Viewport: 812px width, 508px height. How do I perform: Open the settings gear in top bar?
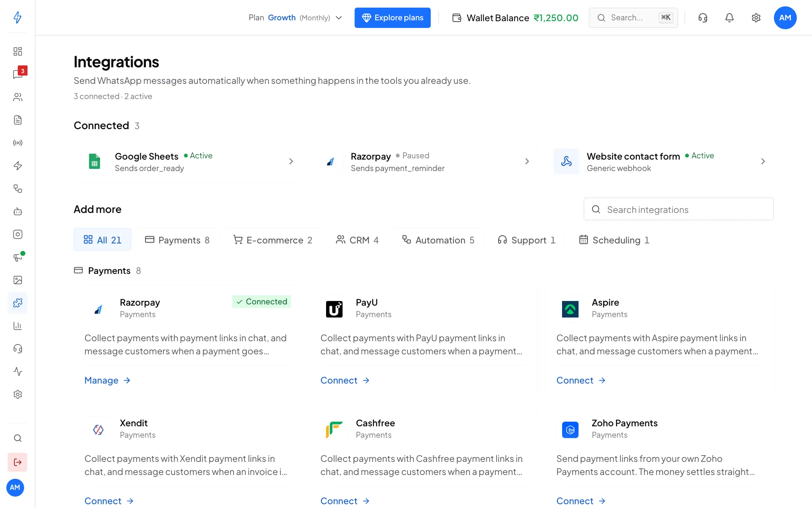756,18
